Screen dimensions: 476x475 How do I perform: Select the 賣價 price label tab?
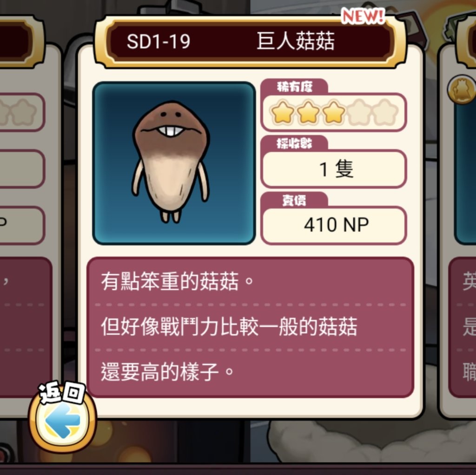294,200
